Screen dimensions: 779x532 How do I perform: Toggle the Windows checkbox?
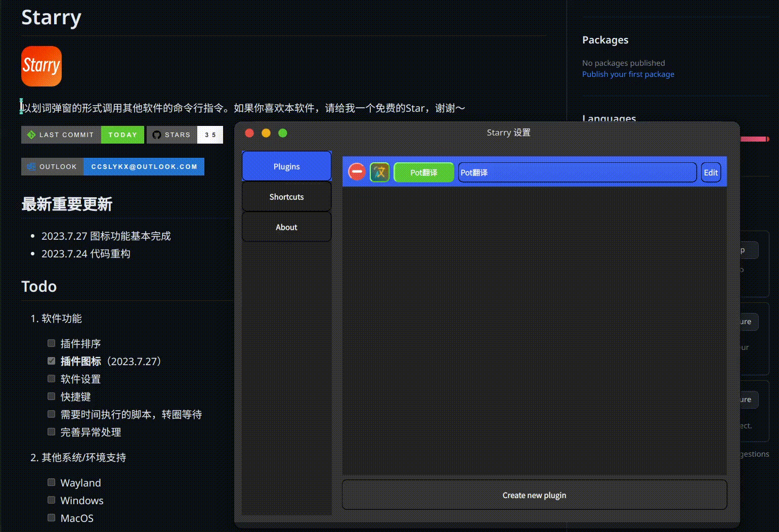(x=51, y=500)
